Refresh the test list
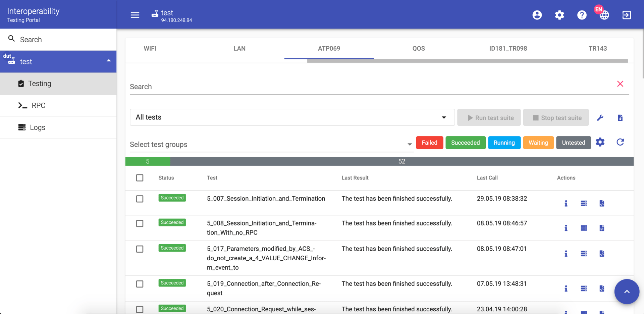Image resolution: width=644 pixels, height=314 pixels. tap(620, 142)
